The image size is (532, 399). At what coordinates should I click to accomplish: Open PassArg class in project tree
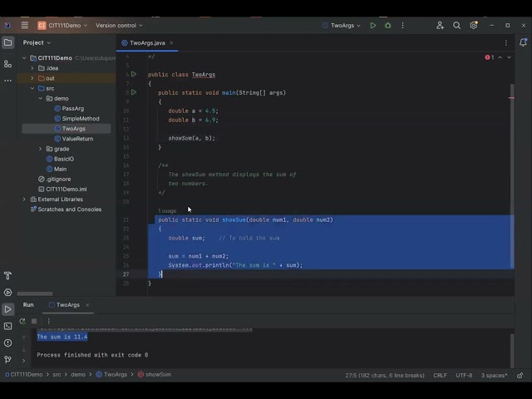coord(69,109)
